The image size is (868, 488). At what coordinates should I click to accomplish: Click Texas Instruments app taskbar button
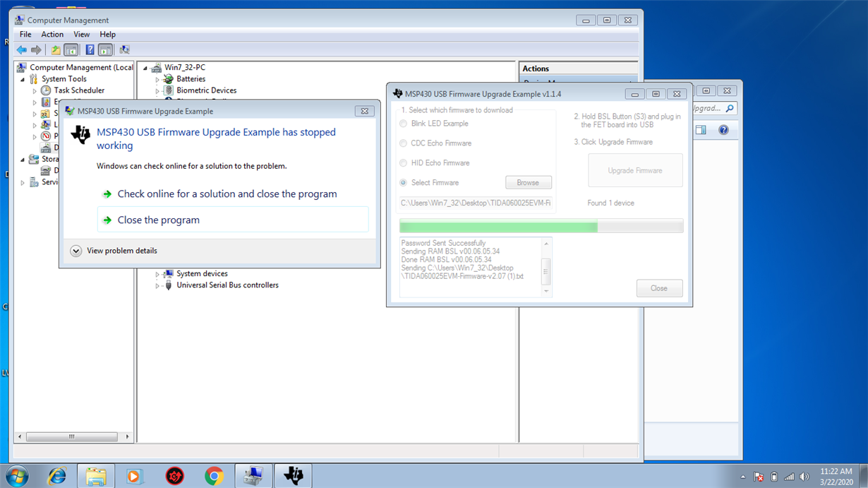click(x=293, y=476)
